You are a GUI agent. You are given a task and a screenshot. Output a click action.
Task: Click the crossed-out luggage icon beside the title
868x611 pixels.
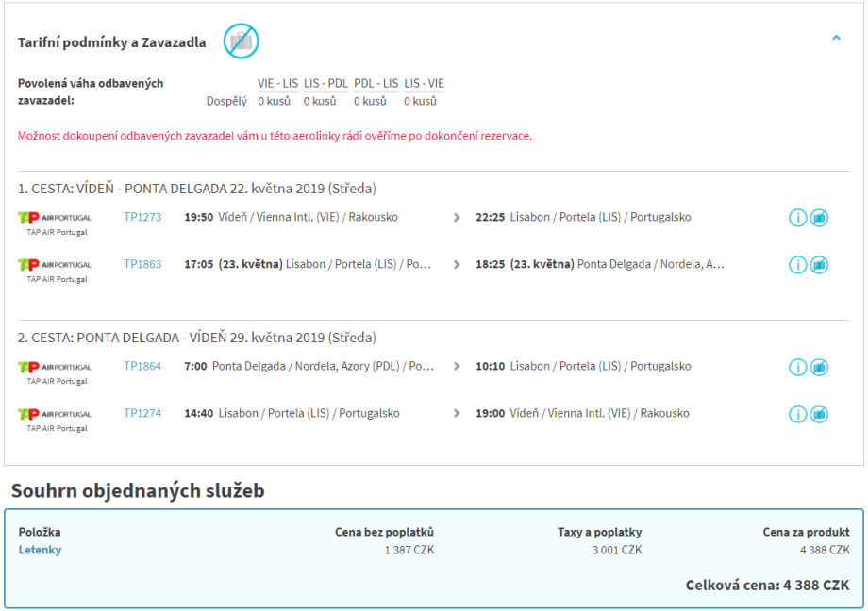241,41
